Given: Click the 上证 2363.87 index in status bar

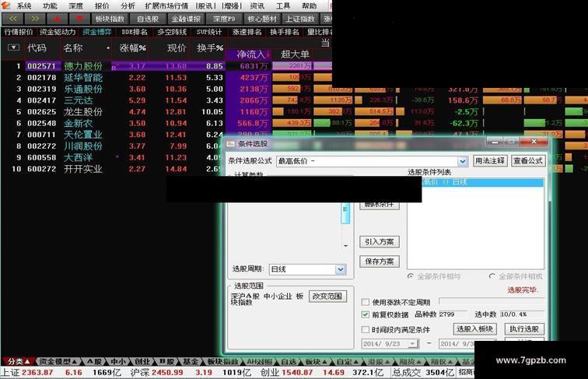Looking at the screenshot, I should pyautogui.click(x=26, y=373).
